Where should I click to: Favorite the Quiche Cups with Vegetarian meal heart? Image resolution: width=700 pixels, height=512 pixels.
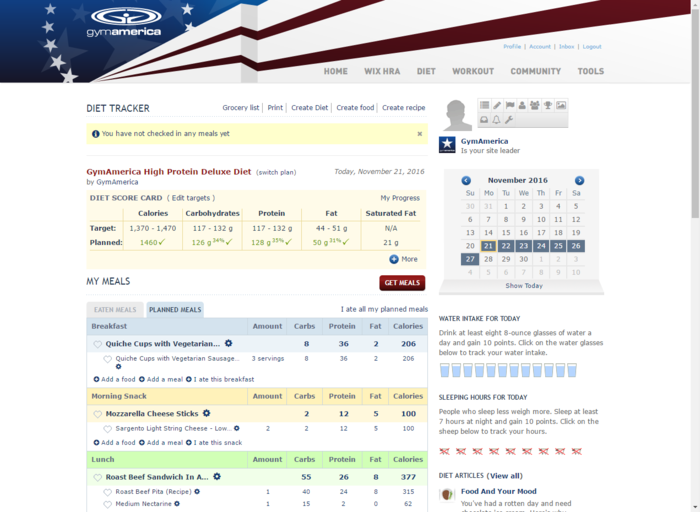(97, 344)
